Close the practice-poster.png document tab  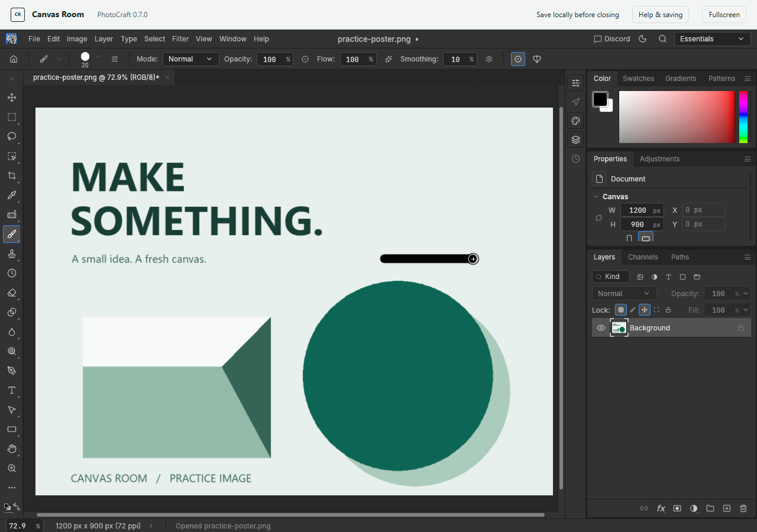click(167, 77)
